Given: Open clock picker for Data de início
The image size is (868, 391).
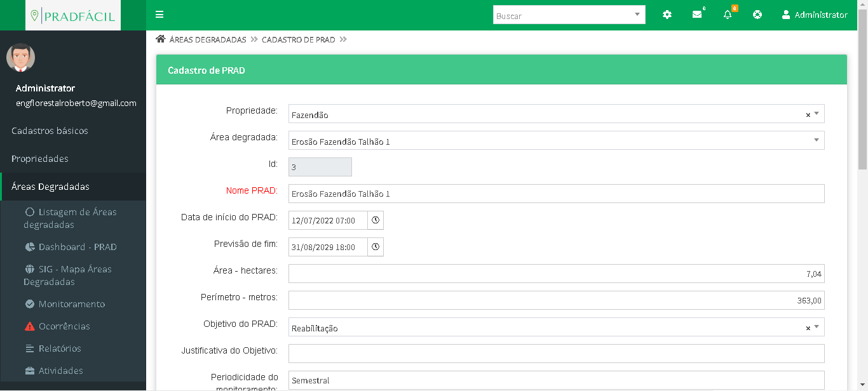Looking at the screenshot, I should pyautogui.click(x=376, y=220).
